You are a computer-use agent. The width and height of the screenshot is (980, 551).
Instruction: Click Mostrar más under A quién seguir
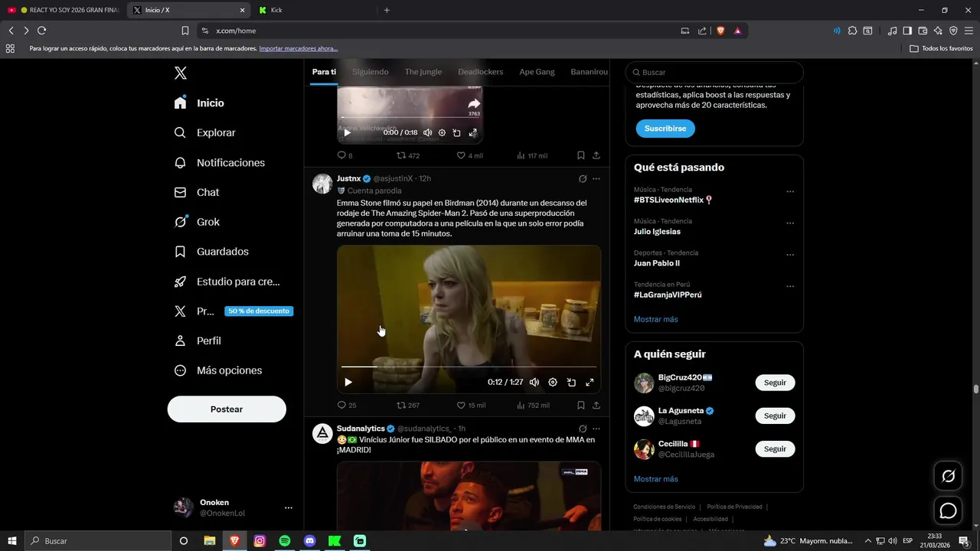(655, 479)
